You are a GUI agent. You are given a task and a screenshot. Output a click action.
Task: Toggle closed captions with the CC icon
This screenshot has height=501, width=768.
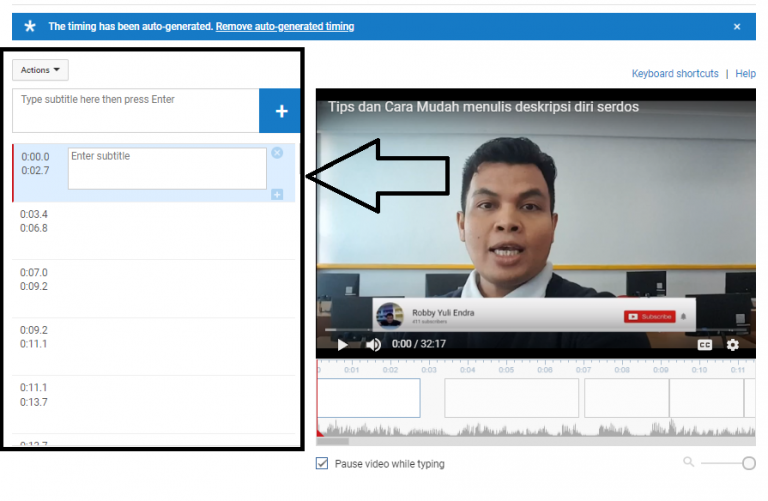click(704, 345)
